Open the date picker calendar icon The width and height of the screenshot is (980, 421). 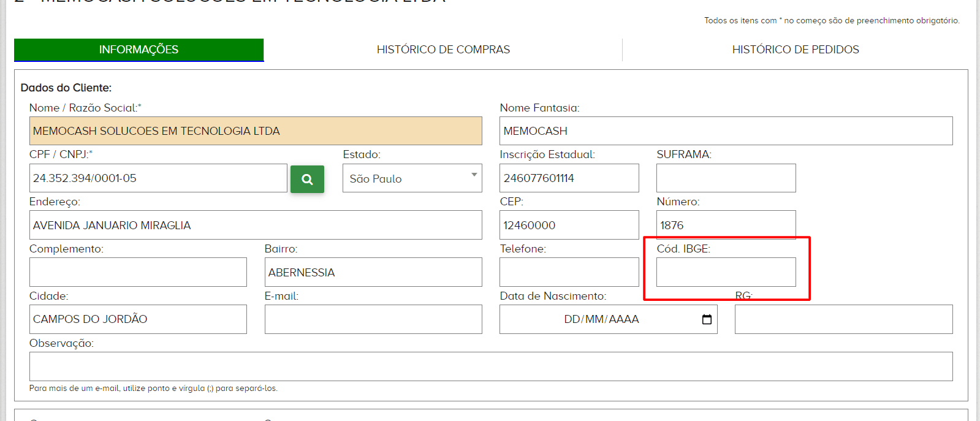(x=707, y=319)
